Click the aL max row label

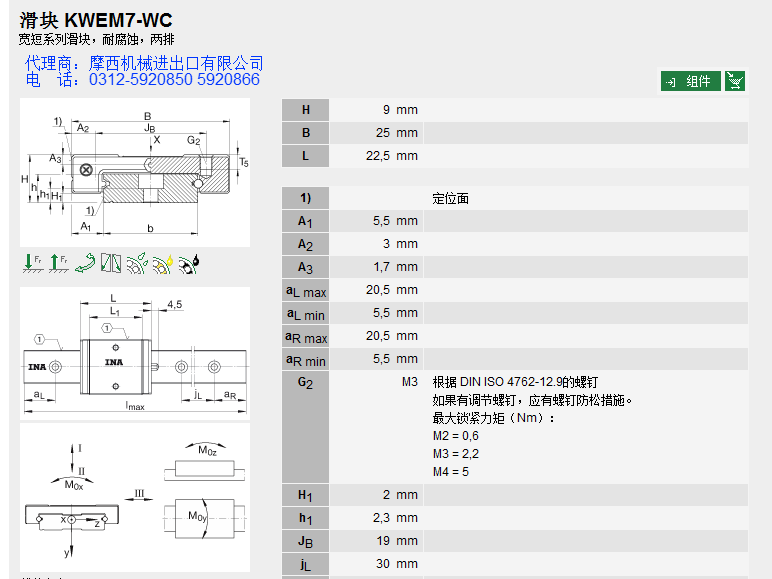[x=305, y=290]
